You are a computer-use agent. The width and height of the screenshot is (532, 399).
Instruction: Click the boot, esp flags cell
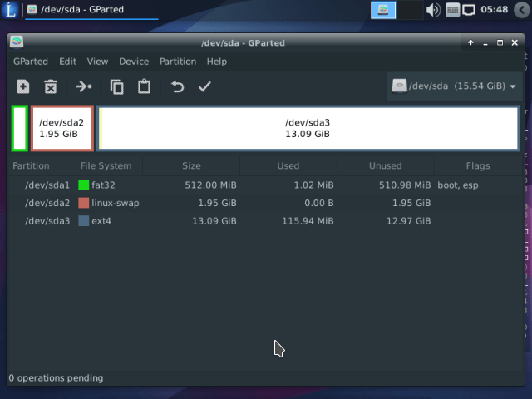(458, 185)
